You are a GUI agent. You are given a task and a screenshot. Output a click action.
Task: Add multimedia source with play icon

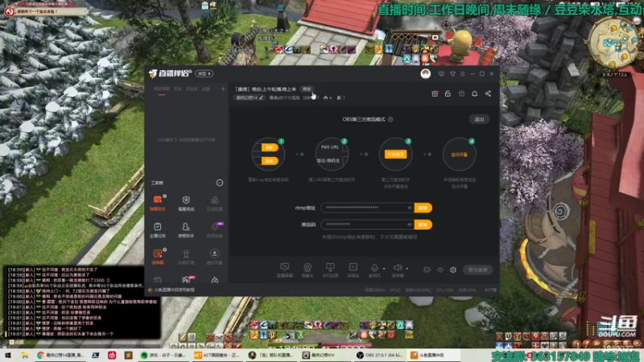coord(353,270)
